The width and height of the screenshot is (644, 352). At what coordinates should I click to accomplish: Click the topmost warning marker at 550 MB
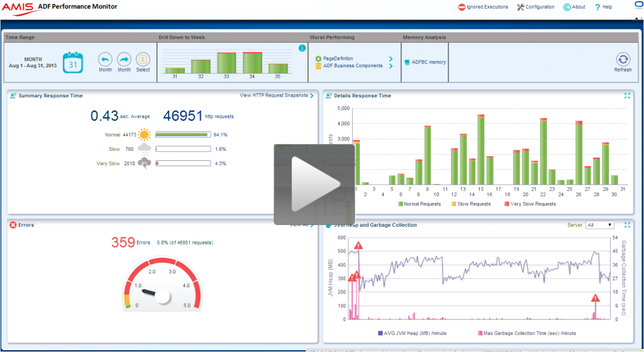358,246
